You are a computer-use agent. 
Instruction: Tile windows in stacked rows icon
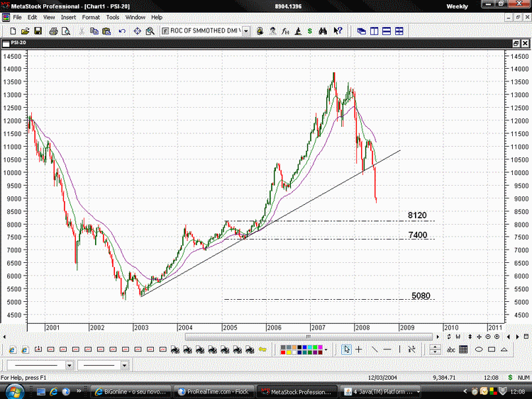[387, 31]
